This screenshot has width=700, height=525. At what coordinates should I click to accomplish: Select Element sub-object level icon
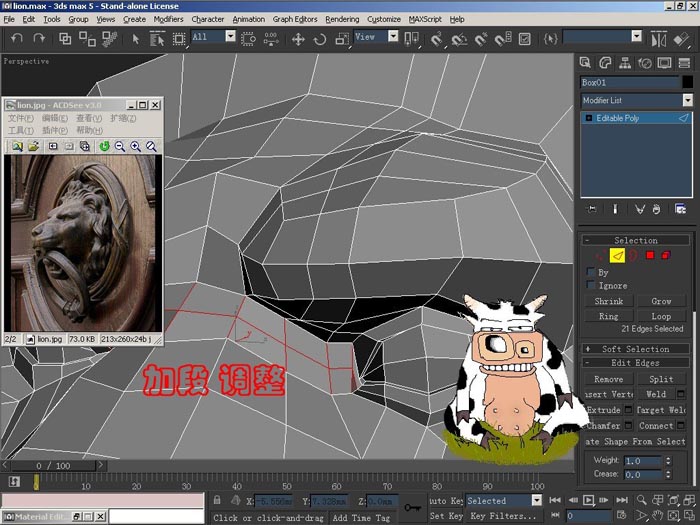coord(666,255)
